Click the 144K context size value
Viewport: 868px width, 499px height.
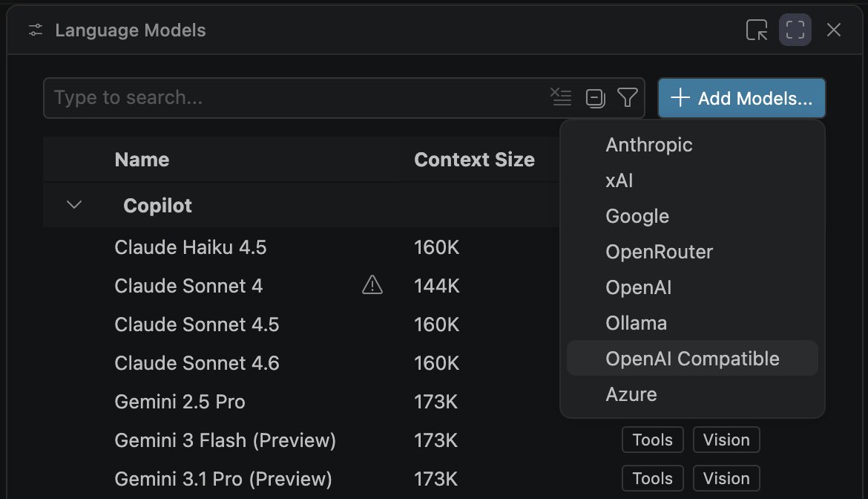click(437, 286)
